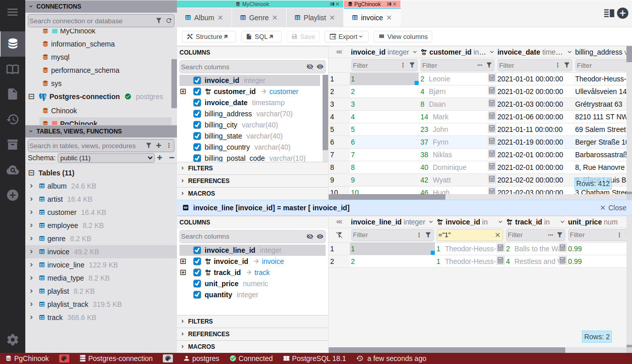Uncheck the invoice_date column checkbox

(x=197, y=103)
